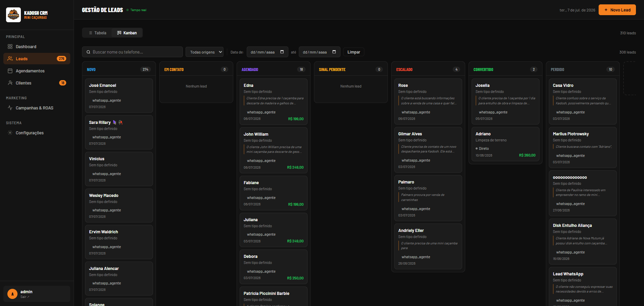Click the Tempo real status dot
The image size is (644, 306).
[x=128, y=10]
